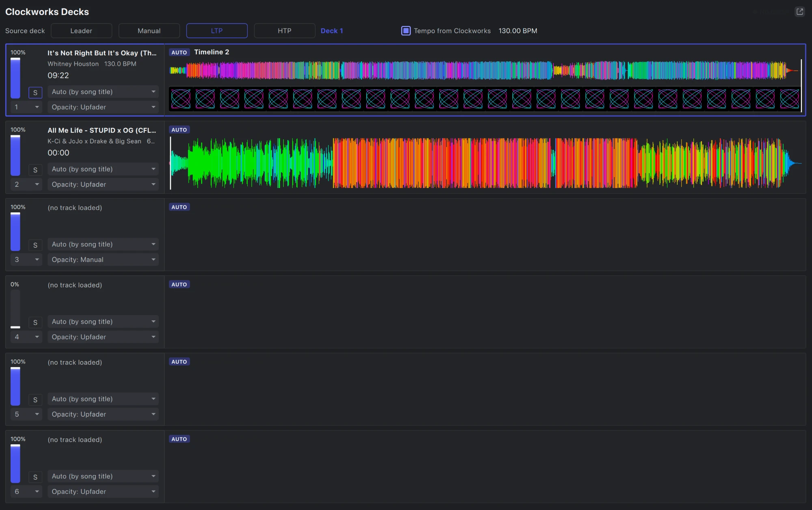The width and height of the screenshot is (812, 510).
Task: Click the Deck 1 link
Action: point(332,31)
